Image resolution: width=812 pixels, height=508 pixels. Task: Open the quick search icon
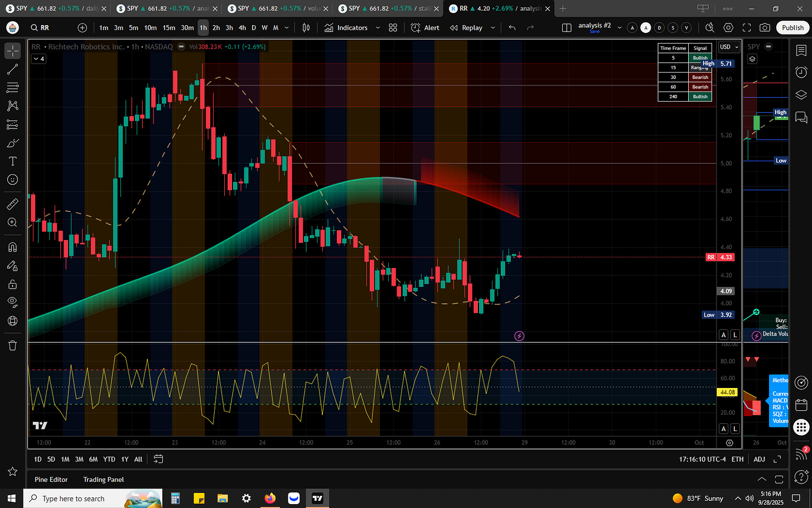(709, 27)
